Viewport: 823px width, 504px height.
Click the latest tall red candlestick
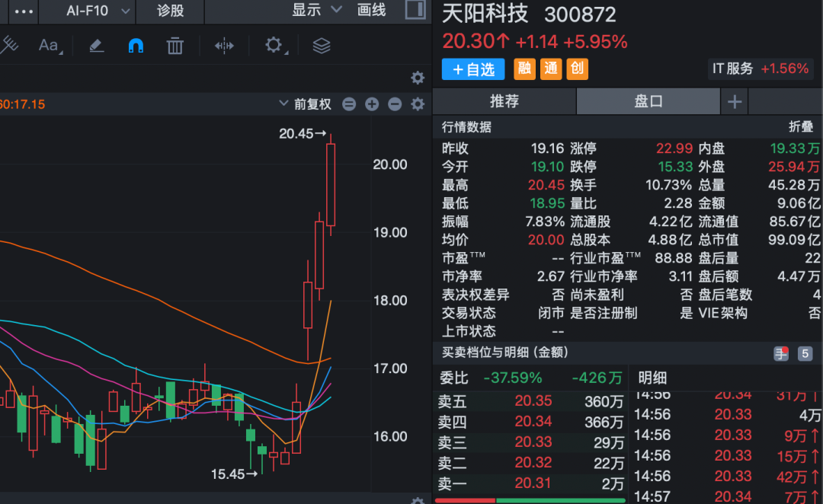331,184
